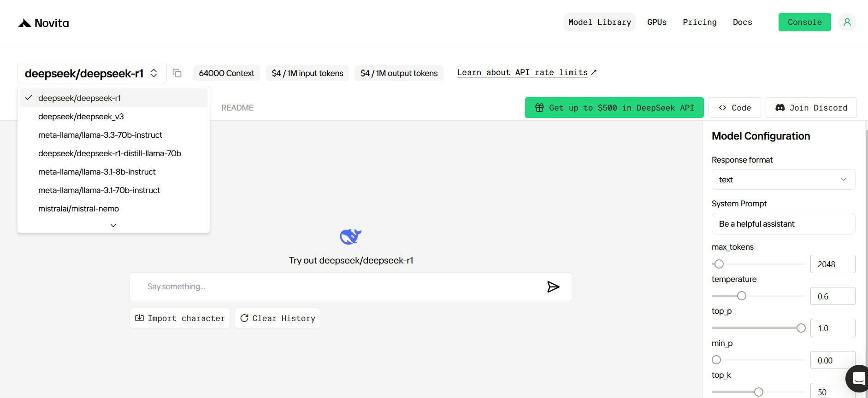Expand the Response format text dropdown
Viewport: 868px width, 398px height.
[x=783, y=180]
